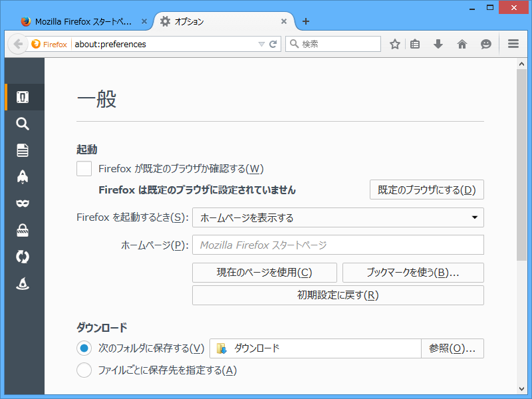The width and height of the screenshot is (532, 399).
Task: Open the address bar history dropdown arrow
Action: tap(262, 44)
